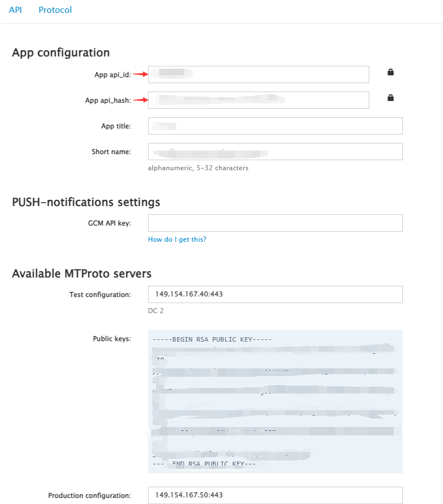Click the "App api_hash:" label
The height and width of the screenshot is (504, 443).
click(x=108, y=100)
